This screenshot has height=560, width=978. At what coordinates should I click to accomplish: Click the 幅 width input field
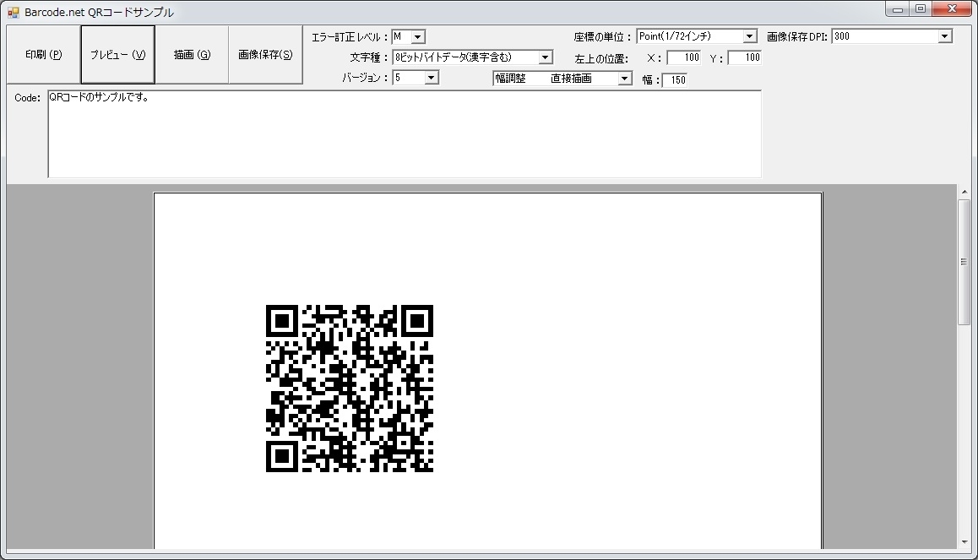click(x=674, y=80)
